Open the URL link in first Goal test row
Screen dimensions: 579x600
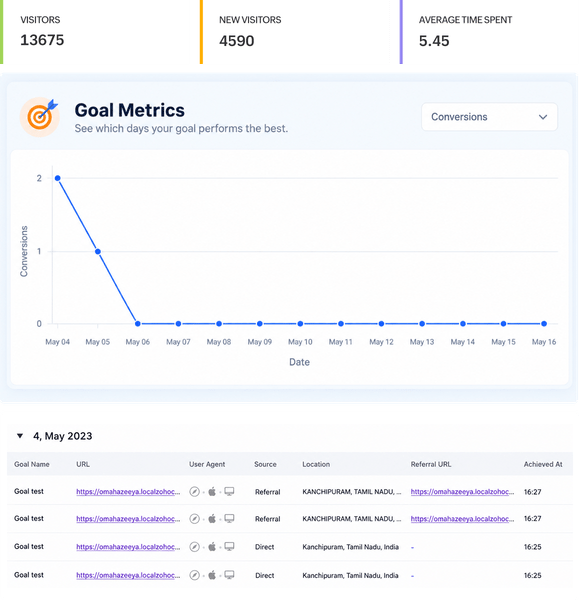click(x=128, y=492)
